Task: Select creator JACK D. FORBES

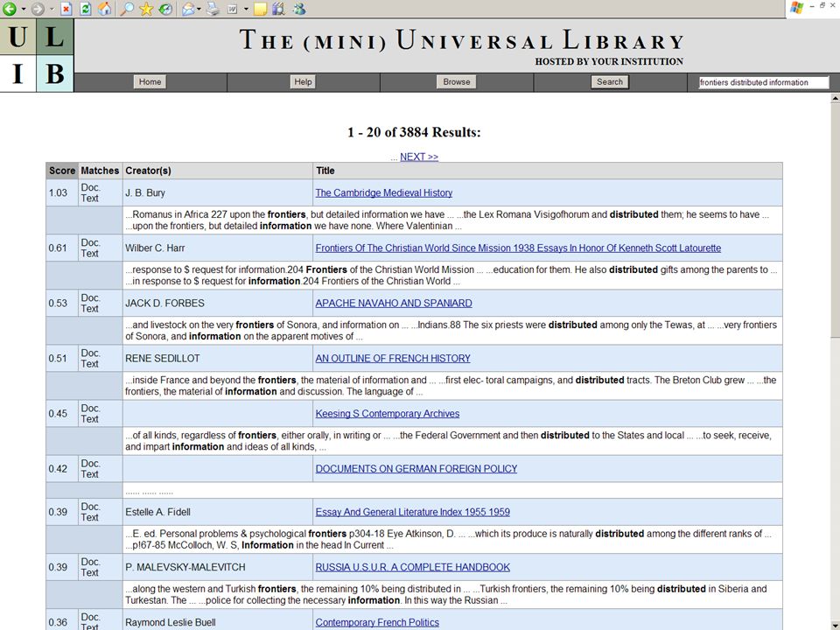Action: click(x=165, y=304)
